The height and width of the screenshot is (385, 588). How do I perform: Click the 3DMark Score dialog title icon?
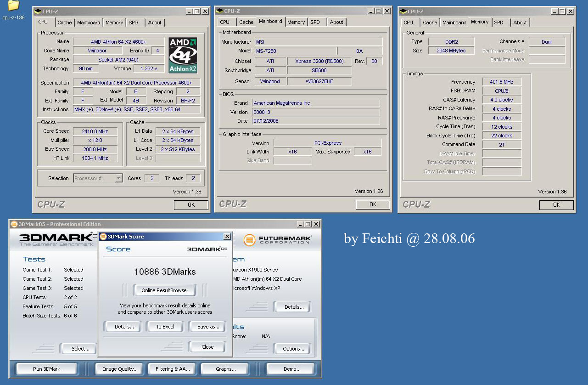(x=103, y=237)
